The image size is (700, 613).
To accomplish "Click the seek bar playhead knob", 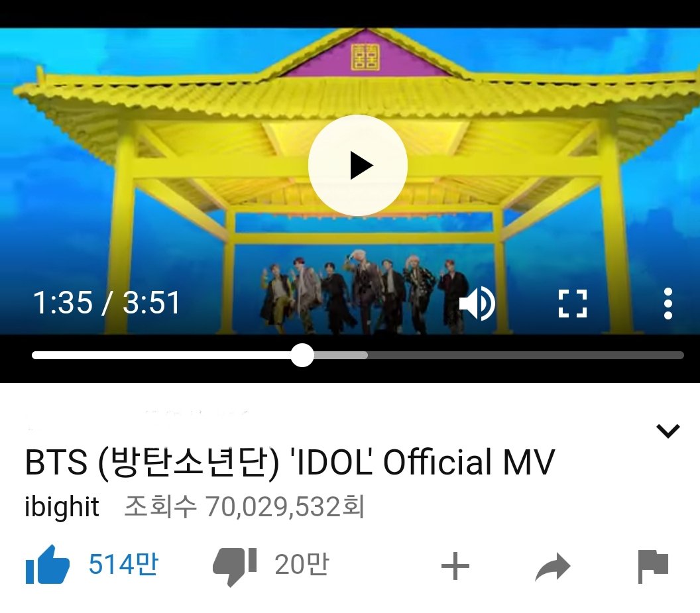I will point(302,355).
